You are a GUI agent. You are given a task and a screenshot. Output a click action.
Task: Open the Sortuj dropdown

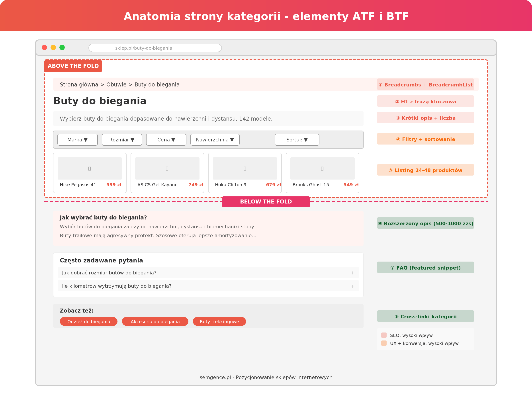297,140
